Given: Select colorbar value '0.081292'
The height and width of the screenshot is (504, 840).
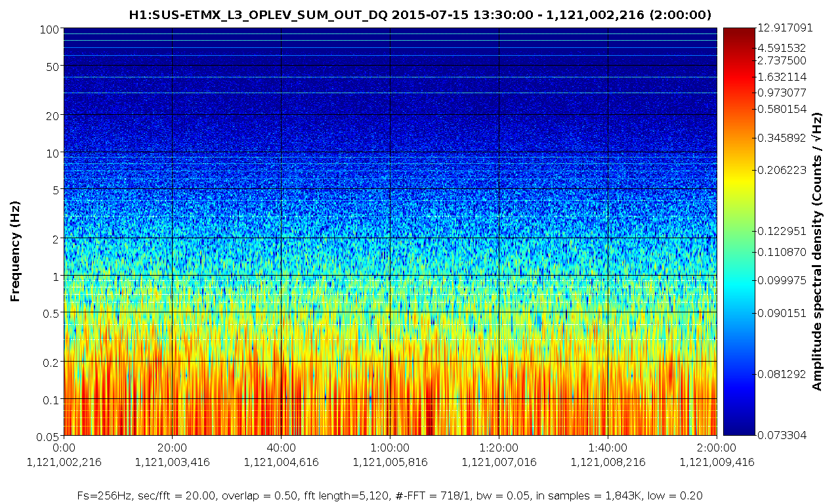Looking at the screenshot, I should tap(782, 375).
